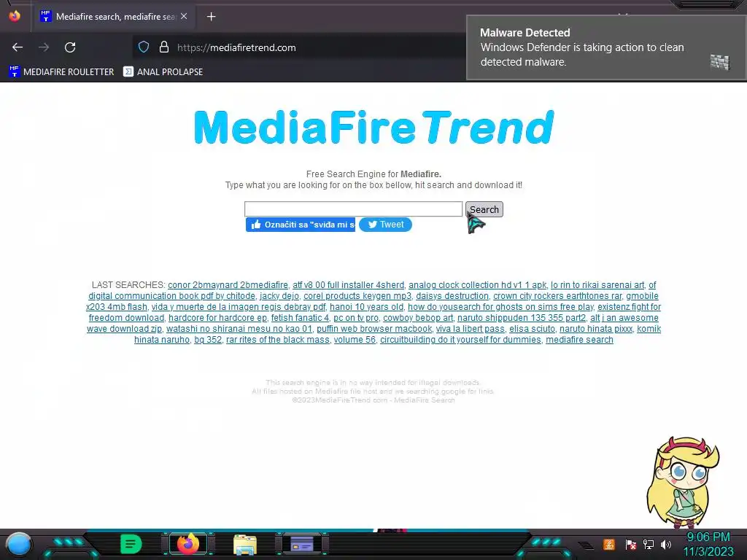Viewport: 747px width, 560px height.
Task: Click the Facebook like thumbs-up button
Action: click(300, 225)
